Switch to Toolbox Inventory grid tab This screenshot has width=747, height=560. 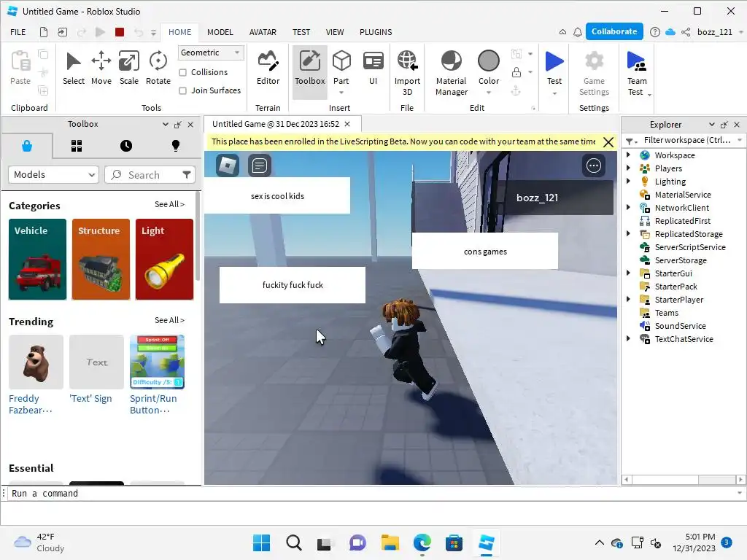click(77, 146)
